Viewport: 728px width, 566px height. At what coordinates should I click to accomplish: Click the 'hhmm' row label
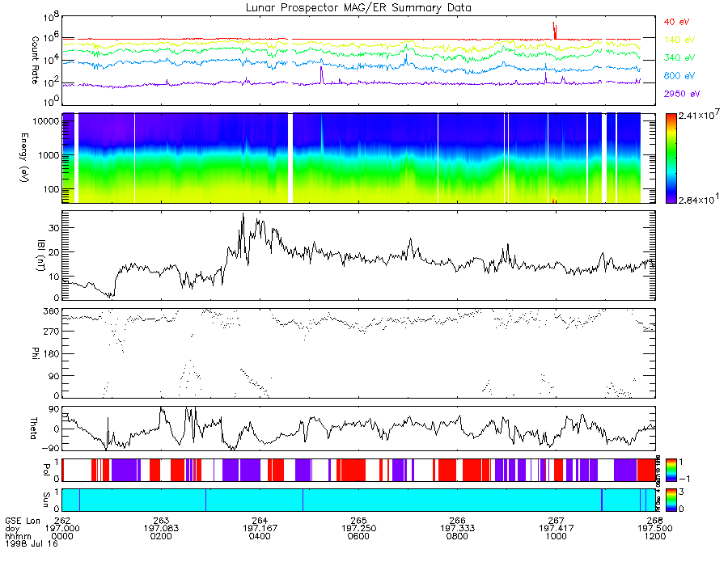[18, 536]
